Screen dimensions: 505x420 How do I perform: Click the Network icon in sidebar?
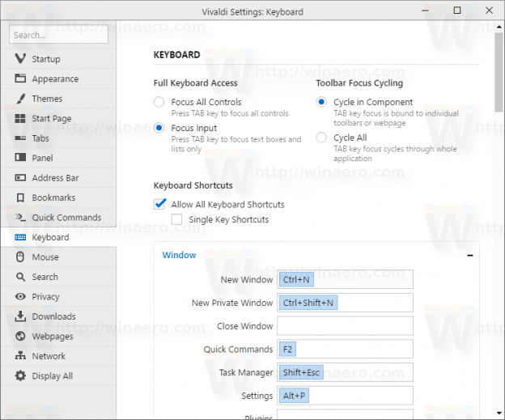[x=20, y=355]
